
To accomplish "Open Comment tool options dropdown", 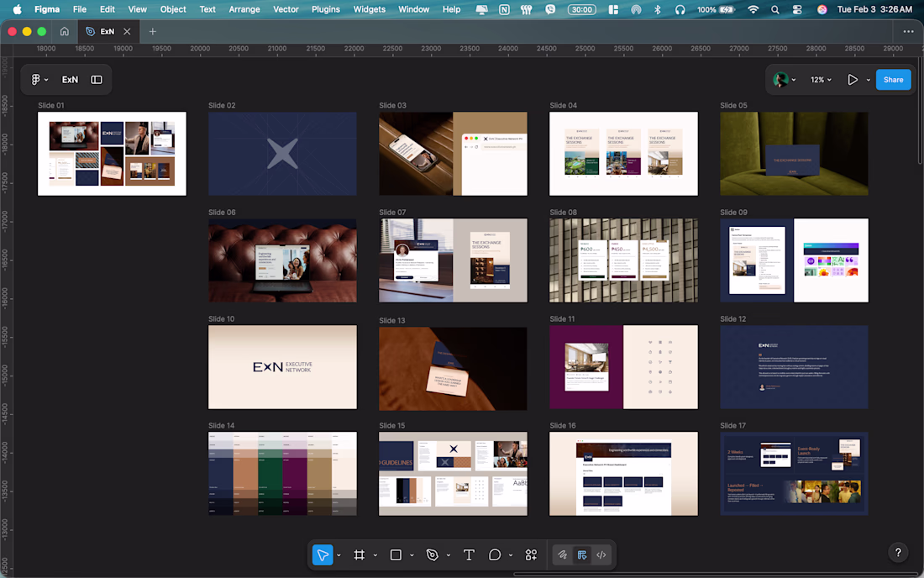I will (511, 555).
